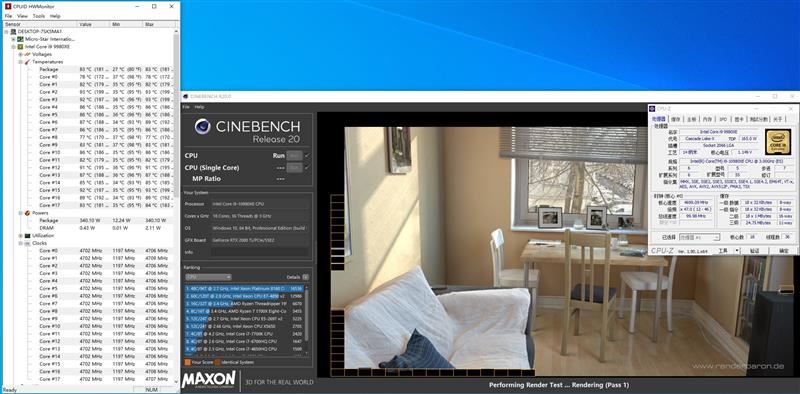Collapse the DESKTOP-75KSMA1 tree node
Viewport: 800px width, 394px height.
[x=6, y=32]
